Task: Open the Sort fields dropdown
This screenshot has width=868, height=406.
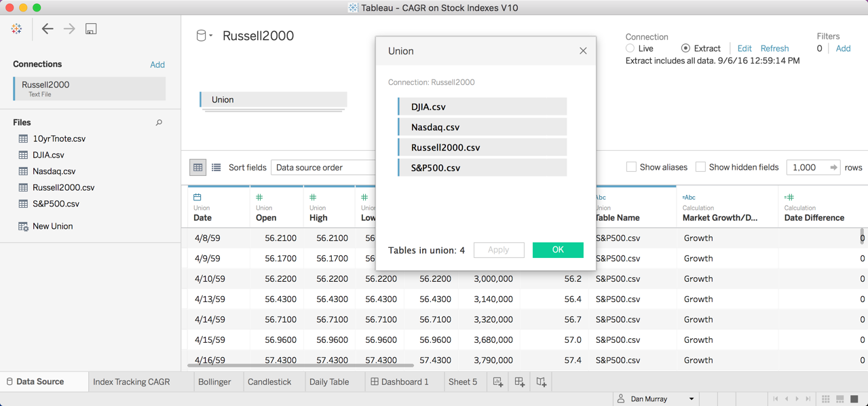Action: [323, 167]
